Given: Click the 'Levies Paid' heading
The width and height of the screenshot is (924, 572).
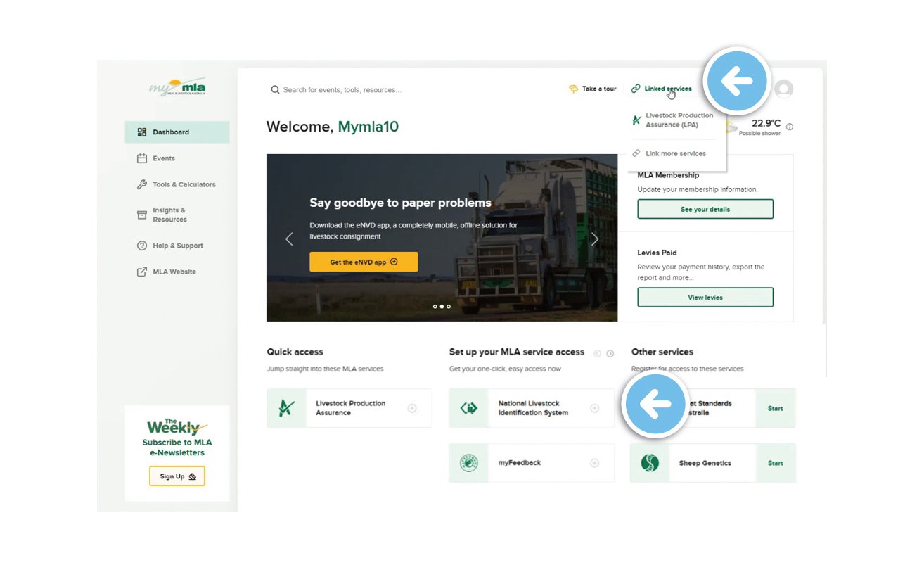Looking at the screenshot, I should coord(657,253).
